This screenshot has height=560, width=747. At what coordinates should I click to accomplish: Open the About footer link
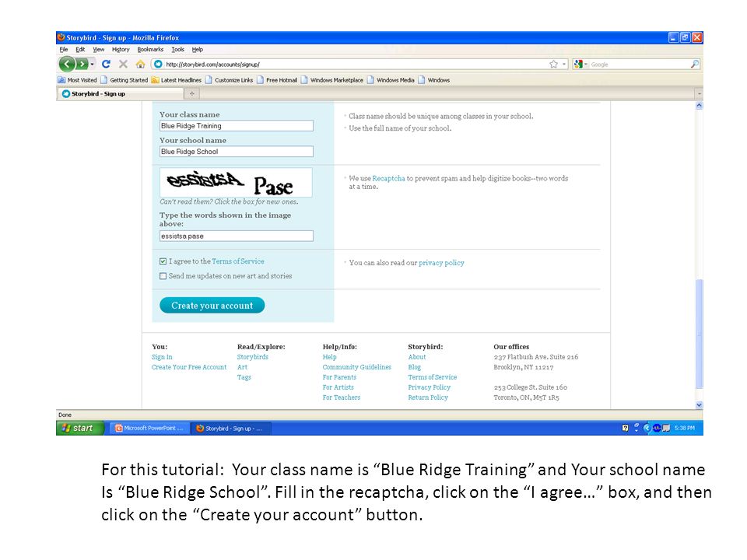coord(417,357)
